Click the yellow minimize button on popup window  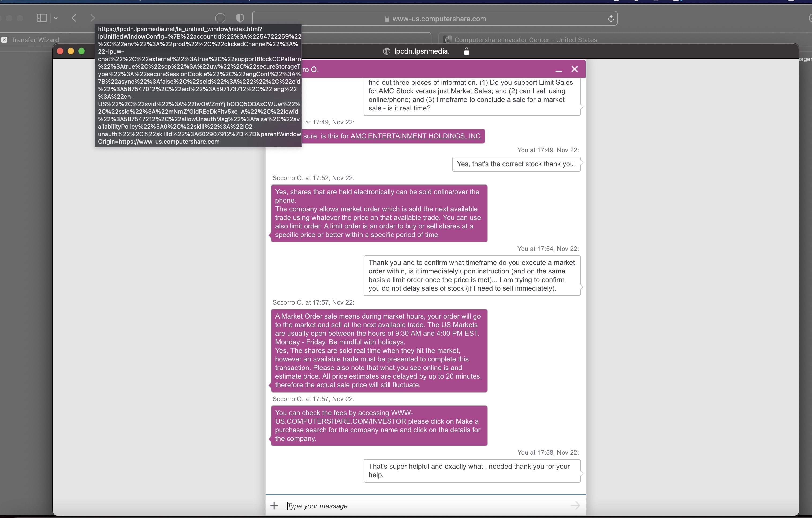[x=70, y=51]
